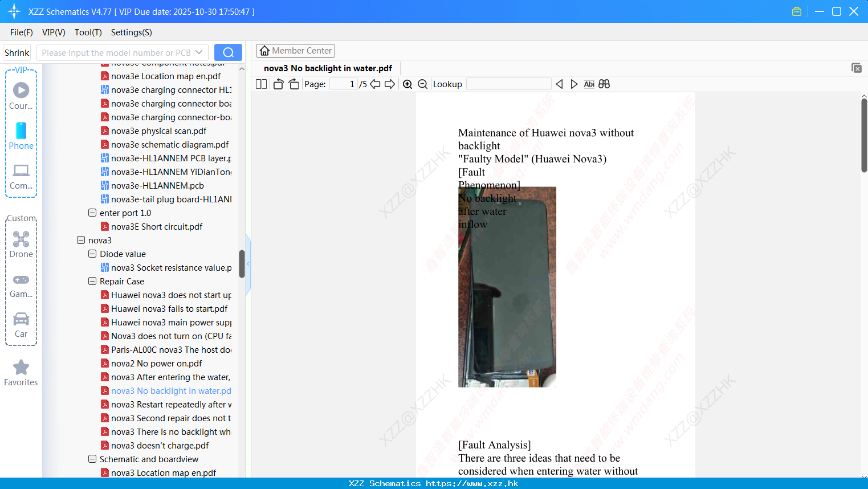Open Huawei nova3 main power supply file
The width and height of the screenshot is (868, 489).
click(x=166, y=323)
